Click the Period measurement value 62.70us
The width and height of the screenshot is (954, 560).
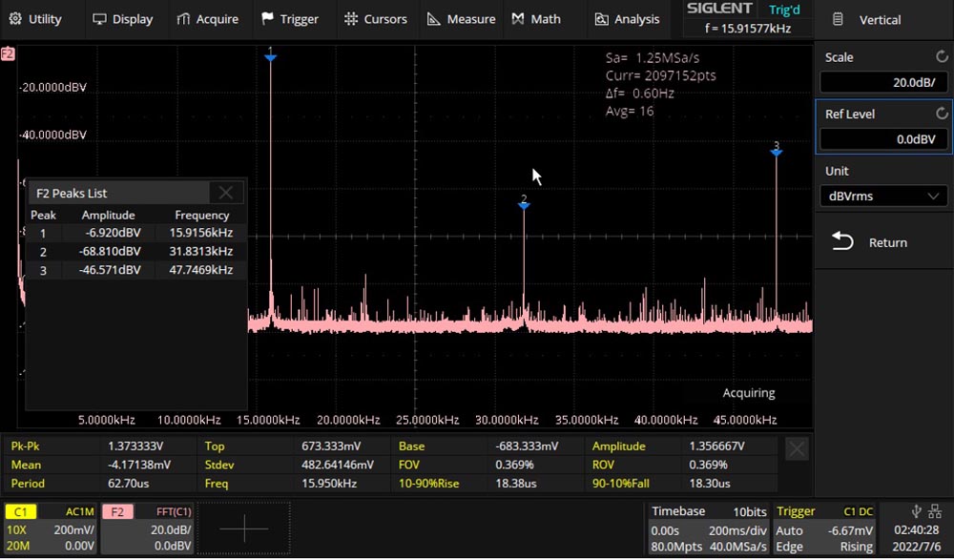coord(129,484)
